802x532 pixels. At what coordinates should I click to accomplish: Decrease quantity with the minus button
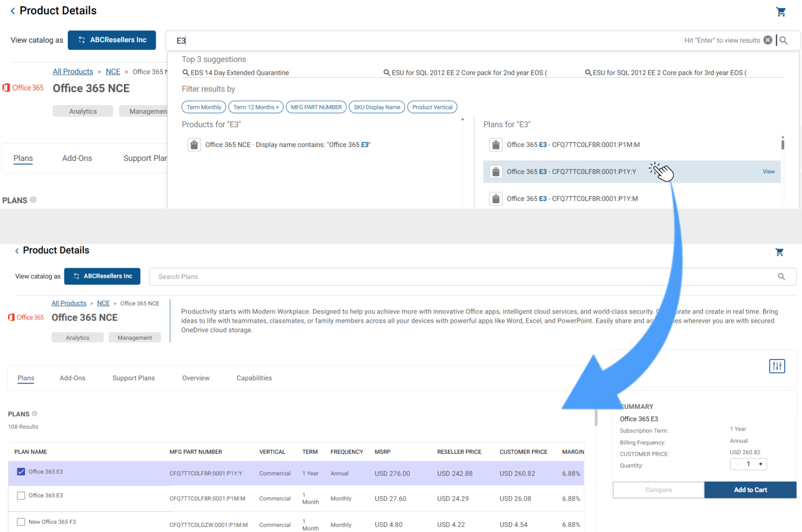coord(736,464)
